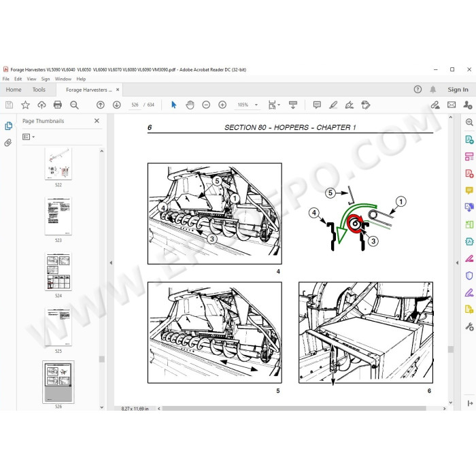Open More Tools wrench icon in right pane
Image resolution: width=476 pixels, height=476 pixels.
(x=469, y=326)
